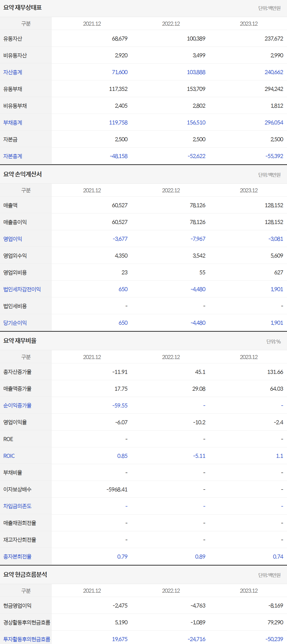The image size is (287, 644).
Task: Click the 부채비율 row label
Action: tap(13, 473)
